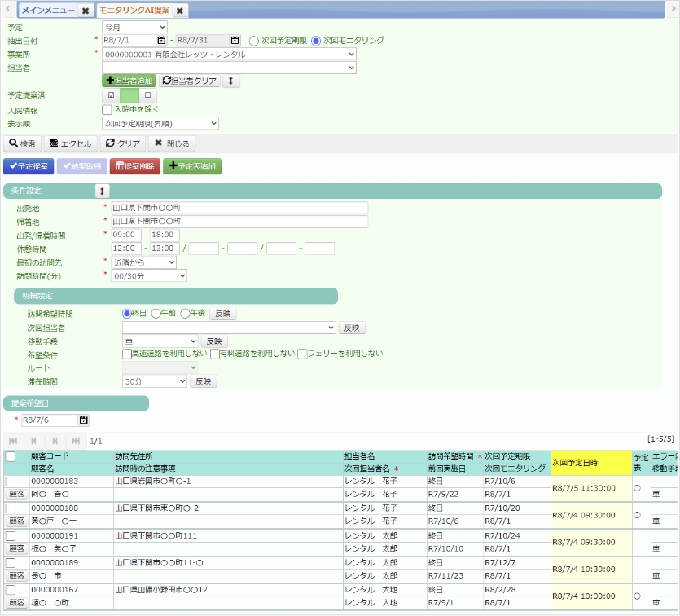Check 入院中を除く checkbox

(x=107, y=109)
